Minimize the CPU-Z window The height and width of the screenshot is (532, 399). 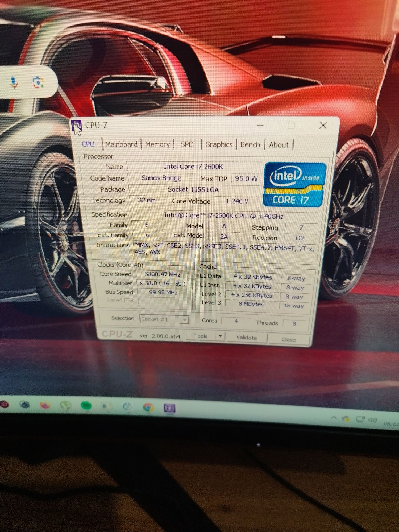pos(260,125)
